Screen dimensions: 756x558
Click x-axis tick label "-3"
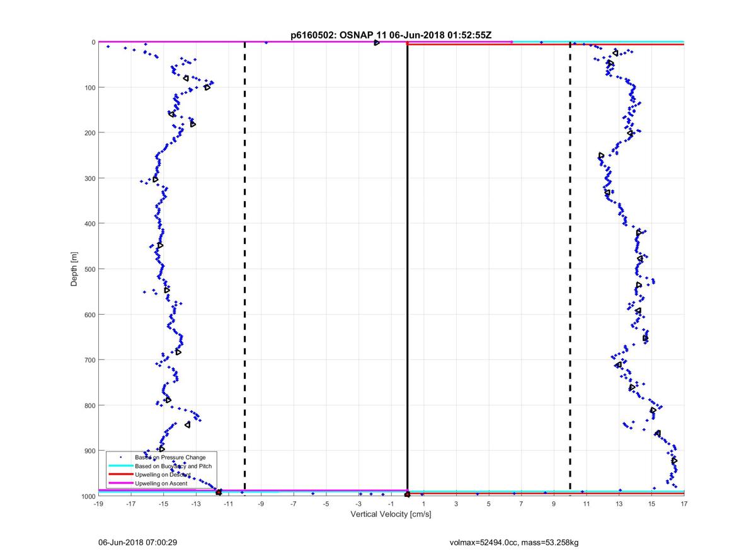(358, 504)
